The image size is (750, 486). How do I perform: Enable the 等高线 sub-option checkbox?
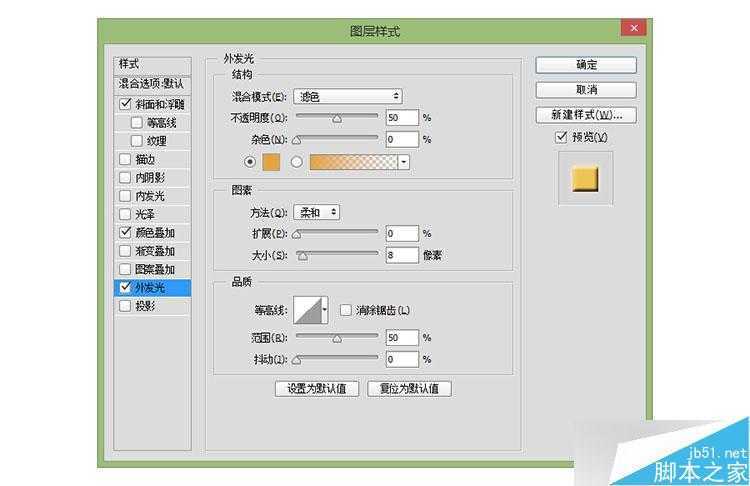click(136, 122)
